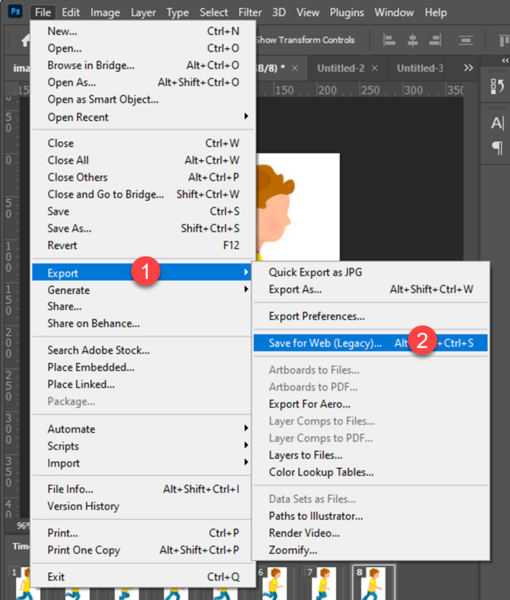
Task: Select Browse in Bridge...
Action: [x=143, y=65]
